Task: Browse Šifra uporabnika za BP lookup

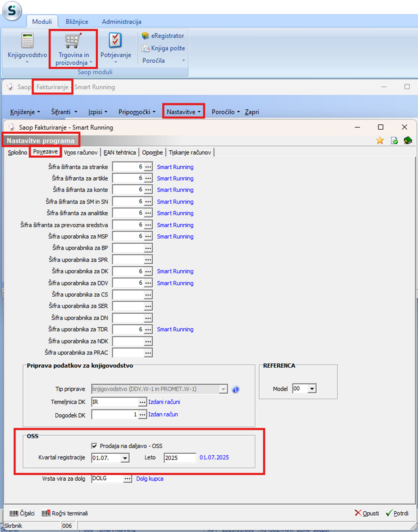Action: [x=148, y=248]
